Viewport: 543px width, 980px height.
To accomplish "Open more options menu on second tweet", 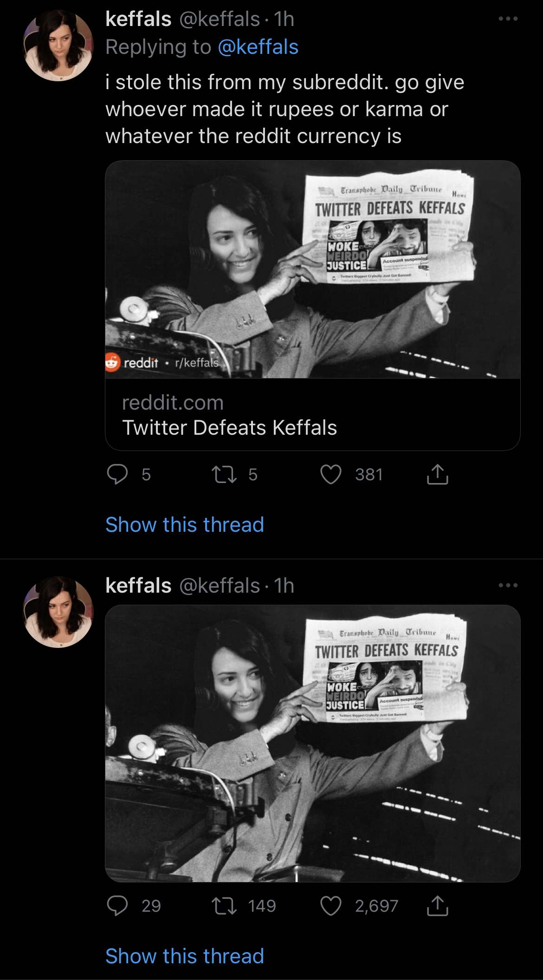I will [508, 585].
